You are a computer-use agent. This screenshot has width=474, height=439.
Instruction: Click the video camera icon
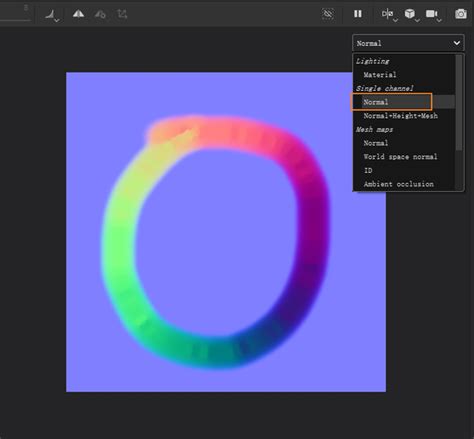pyautogui.click(x=431, y=14)
